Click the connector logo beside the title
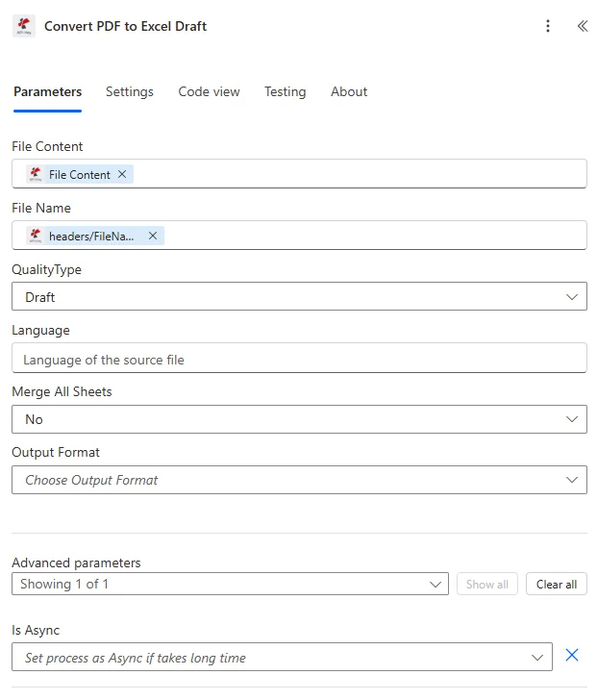This screenshot has height=700, width=597. pyautogui.click(x=24, y=26)
